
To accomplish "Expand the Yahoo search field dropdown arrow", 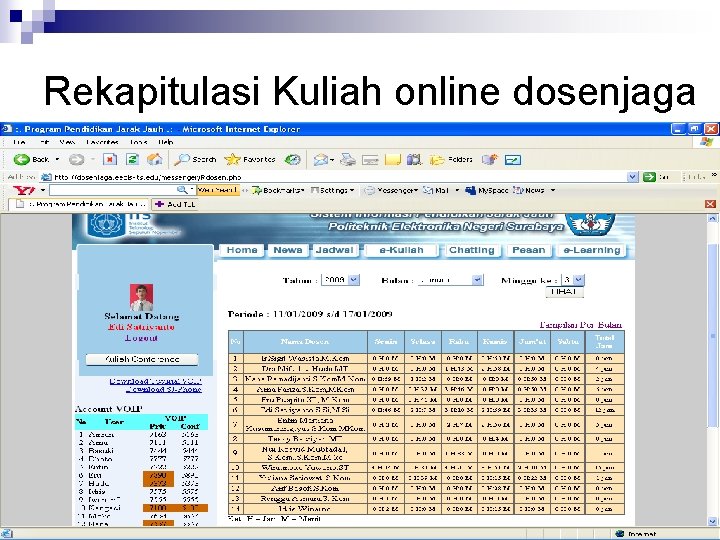I will (192, 190).
